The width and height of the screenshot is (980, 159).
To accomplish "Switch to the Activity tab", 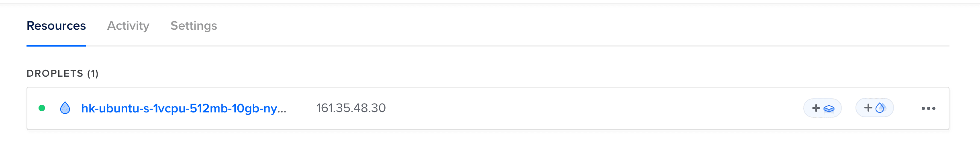I will 128,26.
